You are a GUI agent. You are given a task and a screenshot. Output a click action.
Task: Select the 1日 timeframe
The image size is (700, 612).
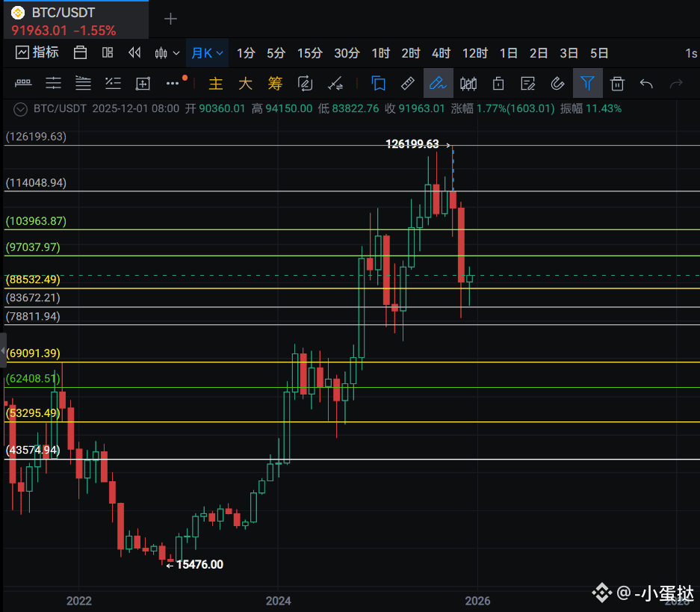(508, 53)
